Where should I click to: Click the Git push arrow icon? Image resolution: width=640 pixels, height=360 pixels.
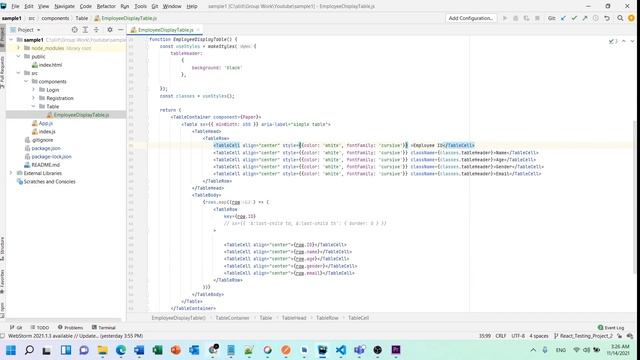tap(585, 18)
